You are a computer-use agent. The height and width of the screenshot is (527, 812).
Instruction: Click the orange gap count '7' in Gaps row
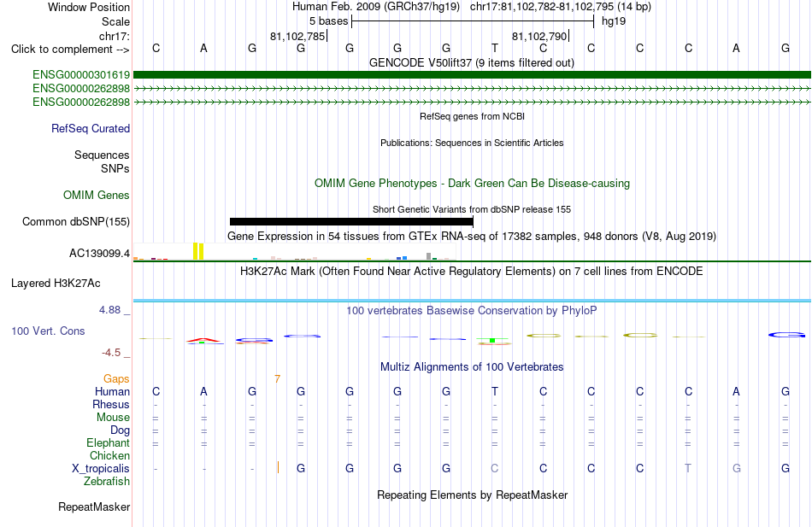click(x=278, y=379)
